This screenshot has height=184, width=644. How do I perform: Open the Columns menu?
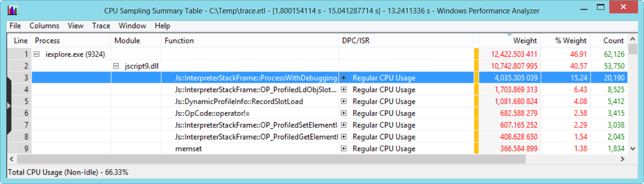[44, 26]
